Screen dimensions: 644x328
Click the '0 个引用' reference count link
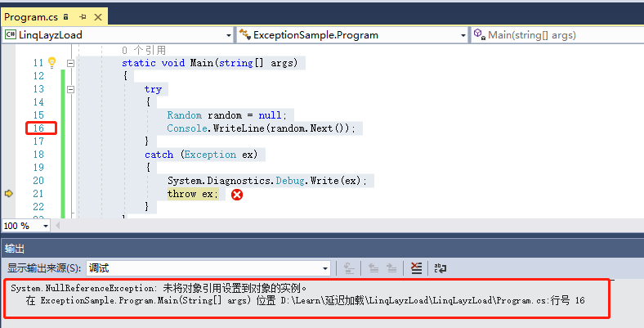[x=144, y=50]
